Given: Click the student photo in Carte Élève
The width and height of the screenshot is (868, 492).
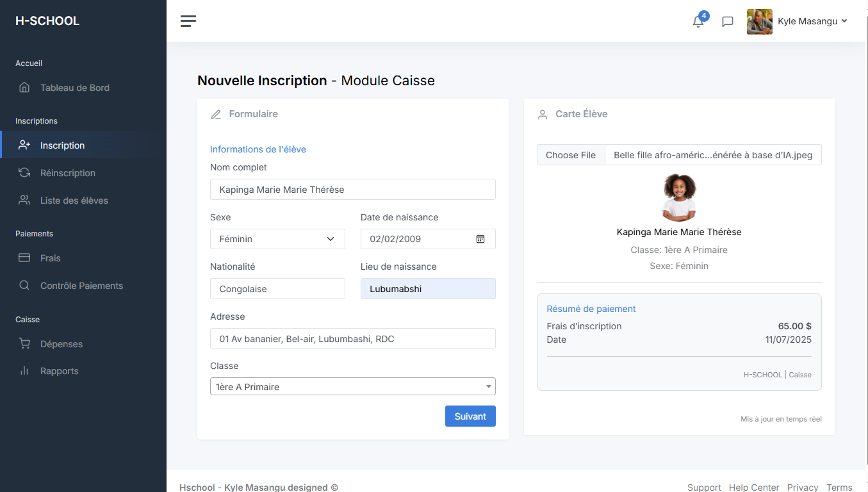Looking at the screenshot, I should pyautogui.click(x=679, y=197).
